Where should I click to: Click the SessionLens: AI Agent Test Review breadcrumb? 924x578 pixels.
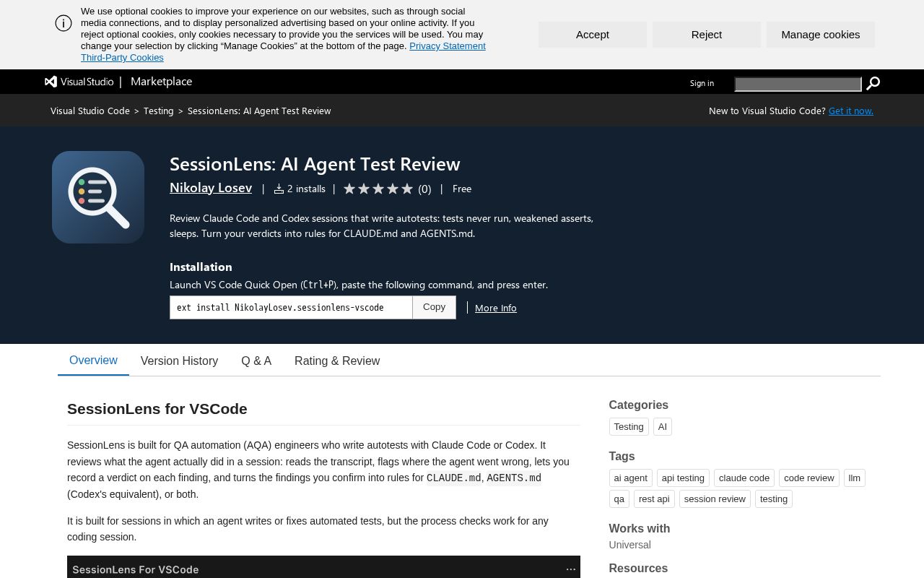pos(259,111)
